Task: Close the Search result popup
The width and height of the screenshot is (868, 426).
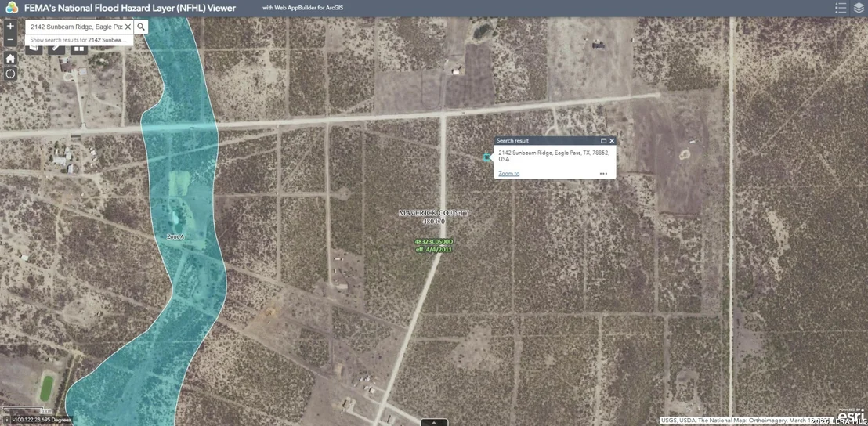Action: pos(612,140)
